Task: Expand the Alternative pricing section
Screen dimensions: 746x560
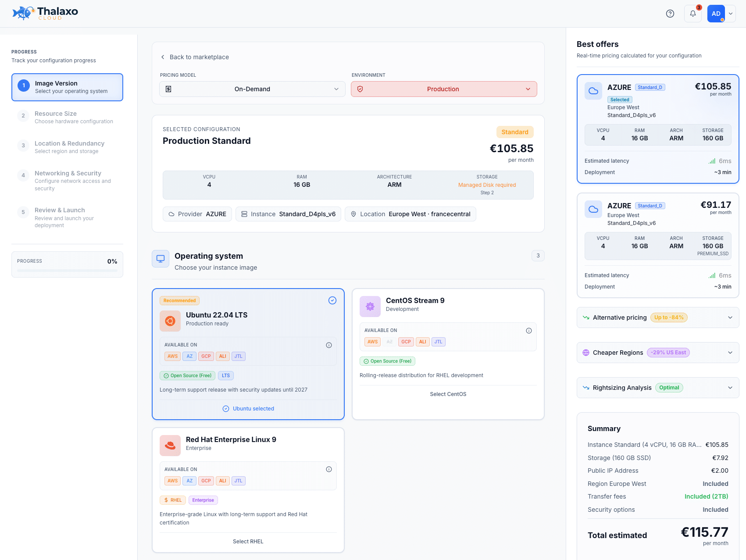Action: (x=658, y=317)
